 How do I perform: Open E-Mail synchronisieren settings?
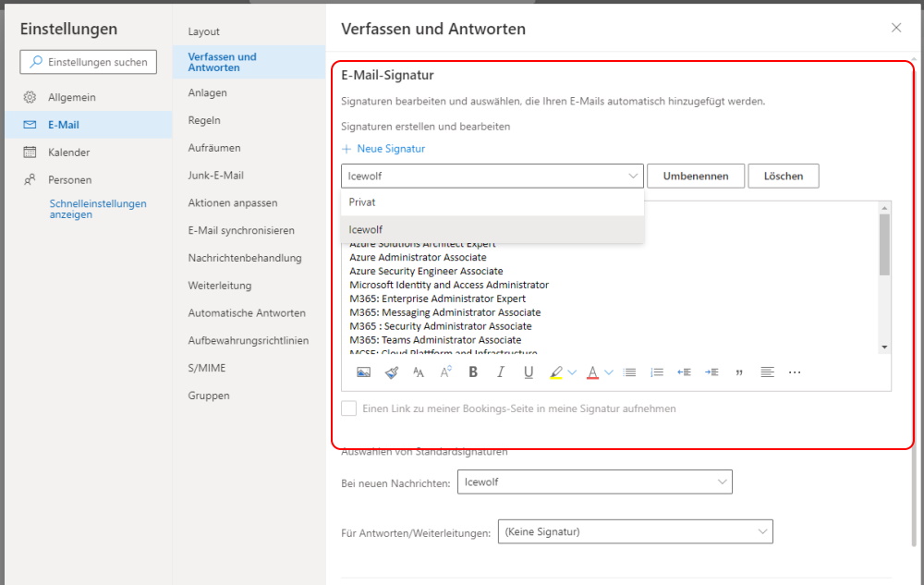point(241,230)
